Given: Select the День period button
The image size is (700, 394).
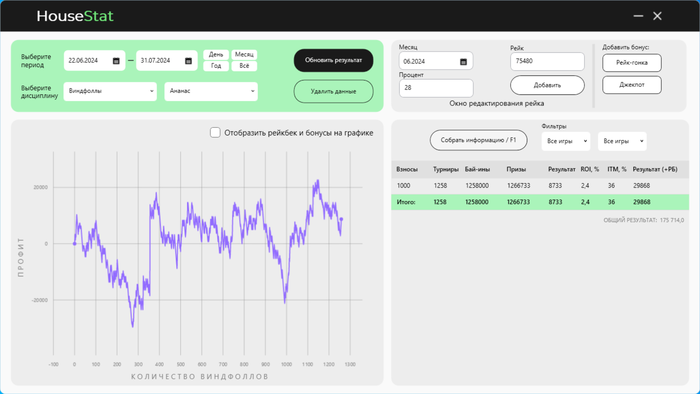Looking at the screenshot, I should coord(216,54).
